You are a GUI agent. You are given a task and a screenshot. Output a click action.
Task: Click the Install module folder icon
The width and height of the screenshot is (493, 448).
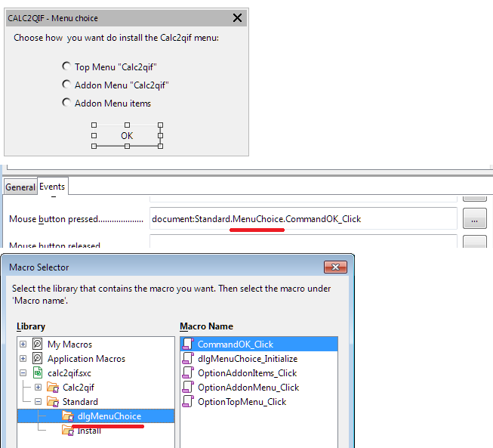point(68,431)
